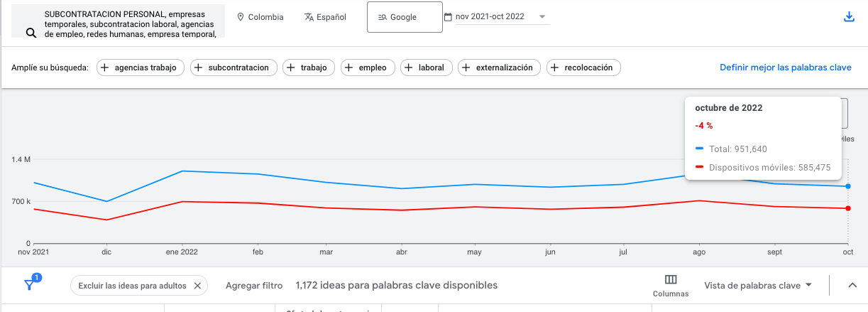
Task: Click 'Amplíe su búsqueda:' label
Action: (x=50, y=68)
